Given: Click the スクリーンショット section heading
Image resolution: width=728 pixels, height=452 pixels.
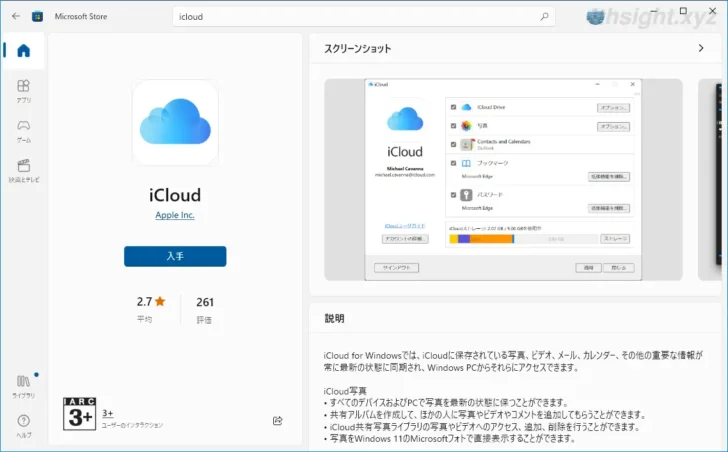Looking at the screenshot, I should [358, 49].
